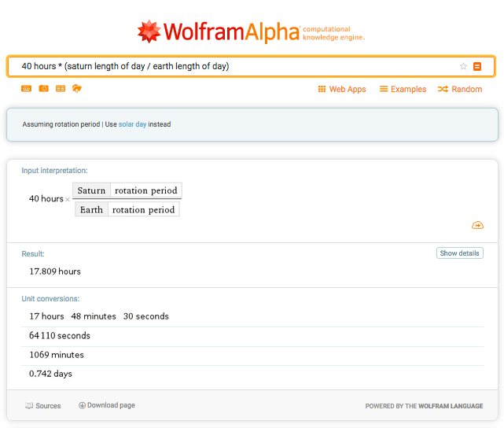Click the Examples list icon
The width and height of the screenshot is (504, 428).
pyautogui.click(x=384, y=89)
